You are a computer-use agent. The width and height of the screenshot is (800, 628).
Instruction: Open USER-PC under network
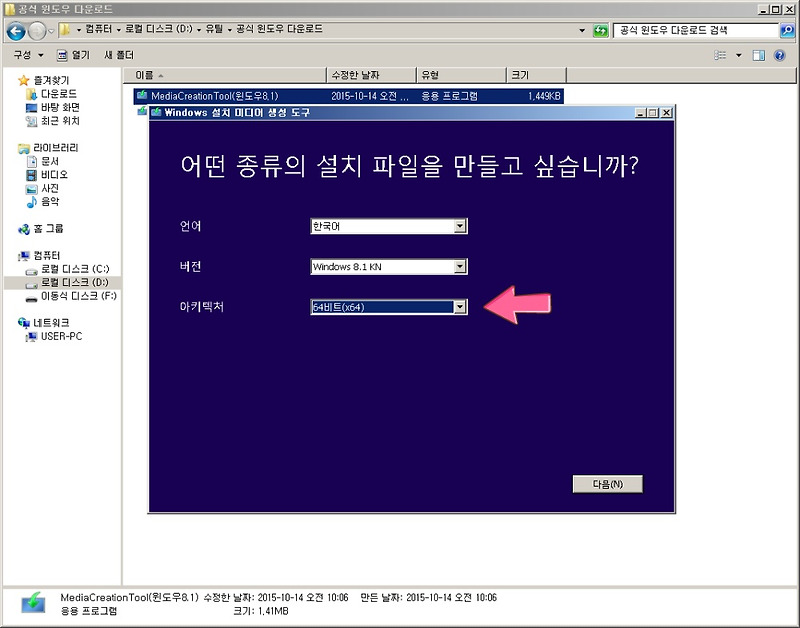(x=61, y=336)
